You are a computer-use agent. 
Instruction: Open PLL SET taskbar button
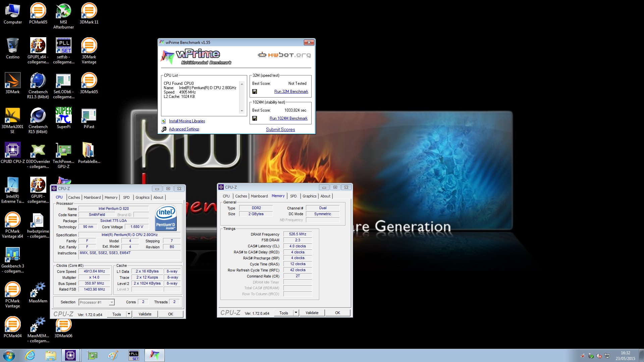pos(134,355)
